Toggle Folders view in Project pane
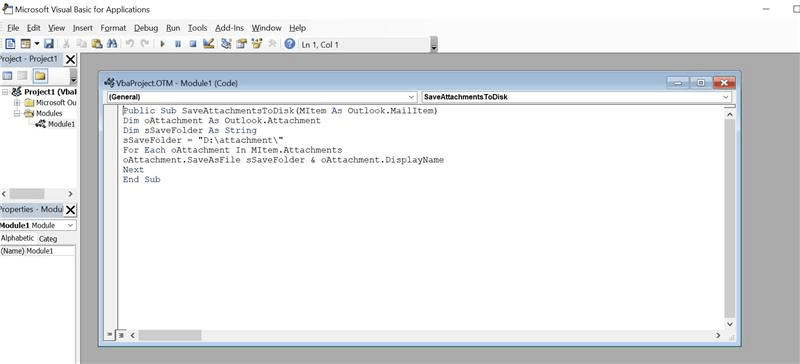Image resolution: width=800 pixels, height=364 pixels. (40, 77)
